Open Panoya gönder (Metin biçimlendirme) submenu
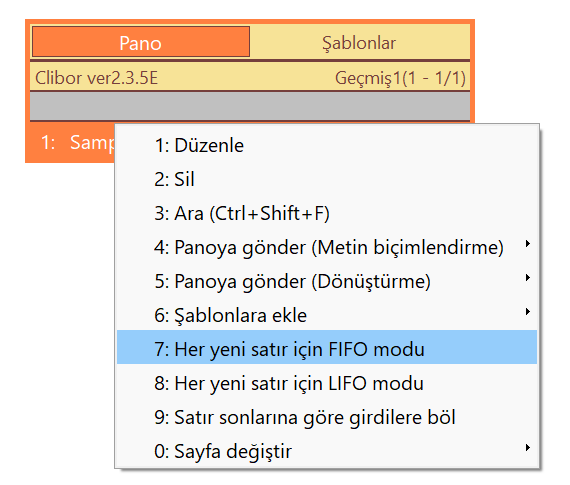The width and height of the screenshot is (570, 485). tap(326, 248)
